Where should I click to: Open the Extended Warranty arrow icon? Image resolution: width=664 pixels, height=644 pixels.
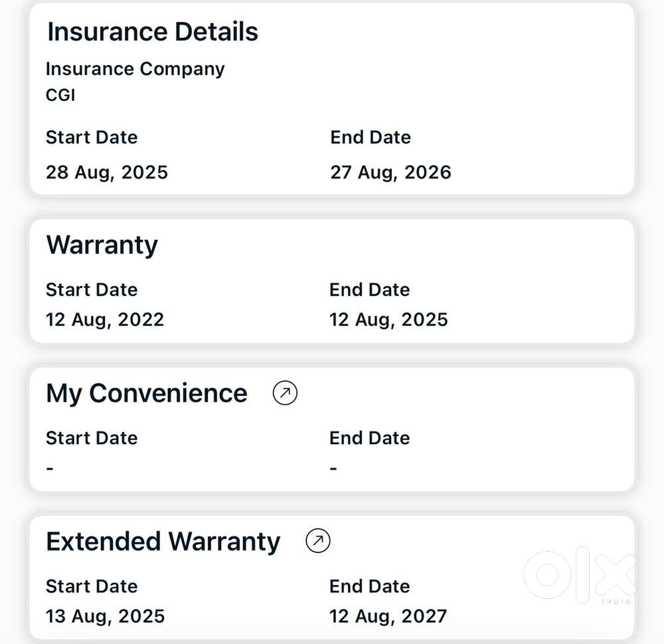[x=318, y=540]
